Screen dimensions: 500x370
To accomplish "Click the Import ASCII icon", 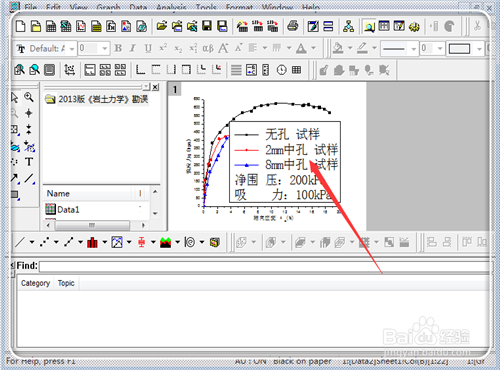I will (x=242, y=26).
